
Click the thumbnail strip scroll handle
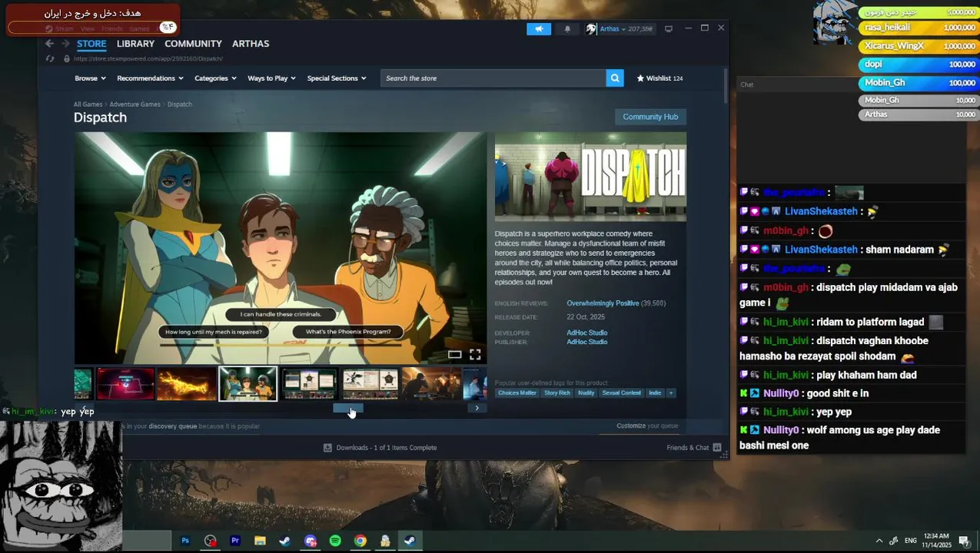tap(347, 408)
